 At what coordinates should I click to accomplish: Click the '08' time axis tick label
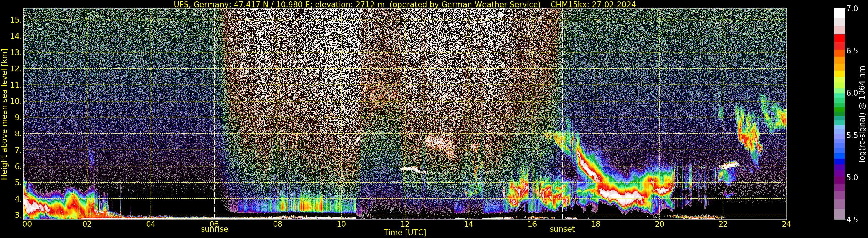(x=278, y=224)
